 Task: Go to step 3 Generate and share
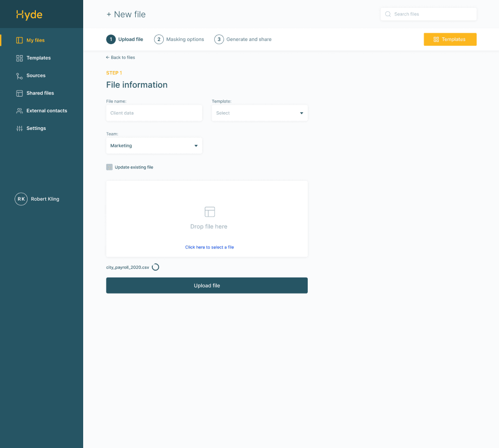pyautogui.click(x=243, y=39)
